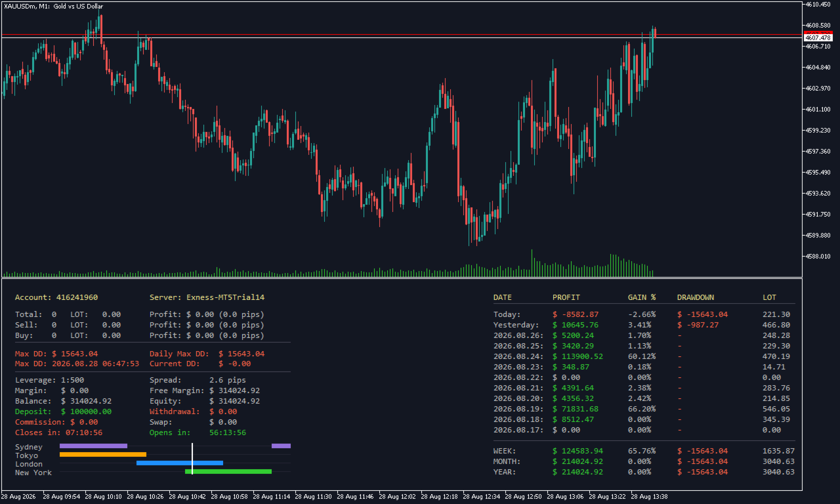This screenshot has height=504, width=840.
Task: Click the 4589.880 price axis label
Action: [818, 236]
